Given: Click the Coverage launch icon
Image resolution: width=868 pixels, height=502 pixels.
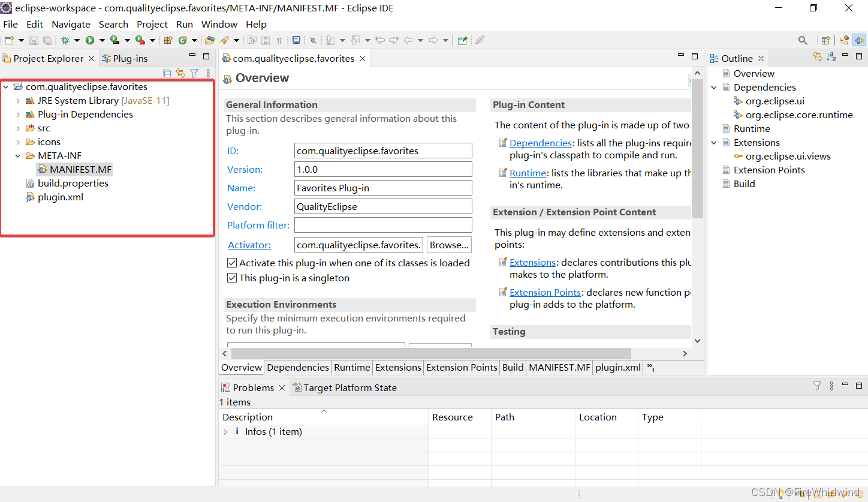Looking at the screenshot, I should (114, 40).
